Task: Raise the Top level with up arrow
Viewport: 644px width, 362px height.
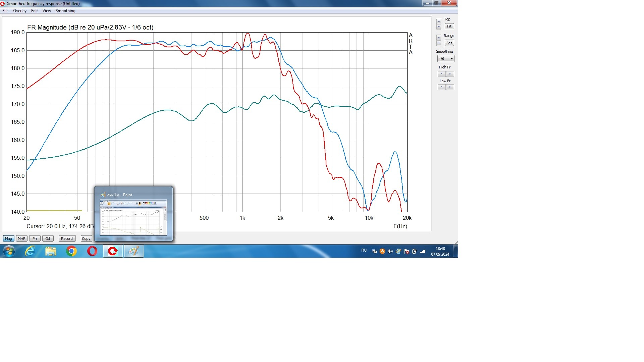Action: tap(439, 21)
